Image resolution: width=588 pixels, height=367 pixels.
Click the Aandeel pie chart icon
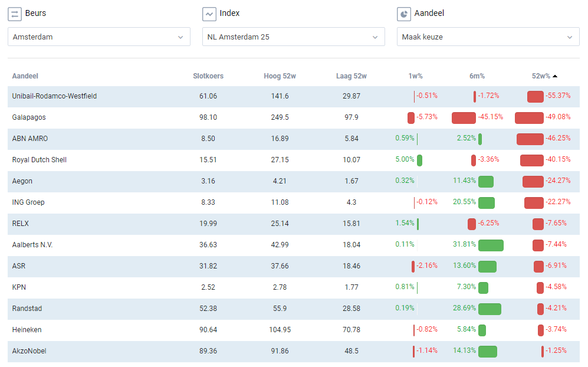click(x=404, y=14)
